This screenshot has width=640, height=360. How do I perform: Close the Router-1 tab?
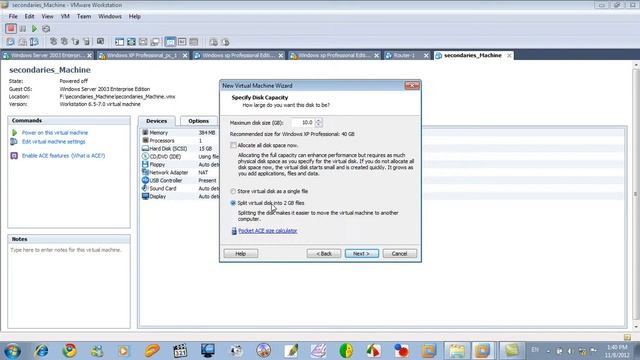(426, 55)
